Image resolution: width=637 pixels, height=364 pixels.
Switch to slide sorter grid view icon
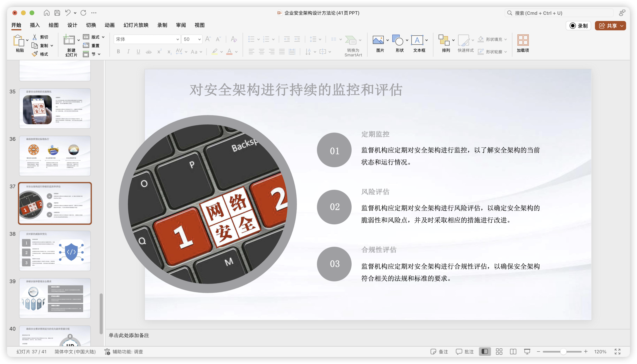499,352
